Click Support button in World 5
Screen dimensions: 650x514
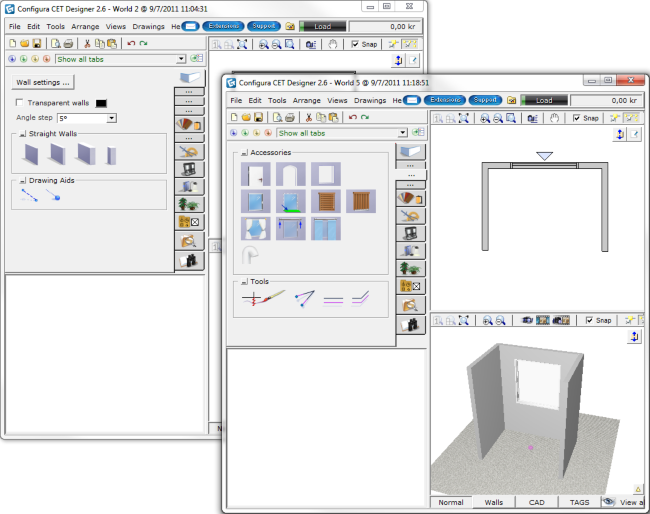click(x=485, y=100)
